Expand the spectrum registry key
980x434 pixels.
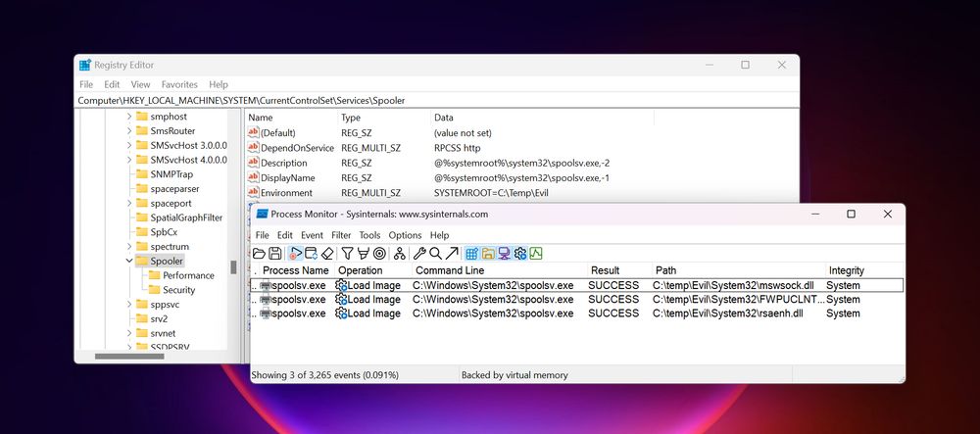pyautogui.click(x=129, y=247)
